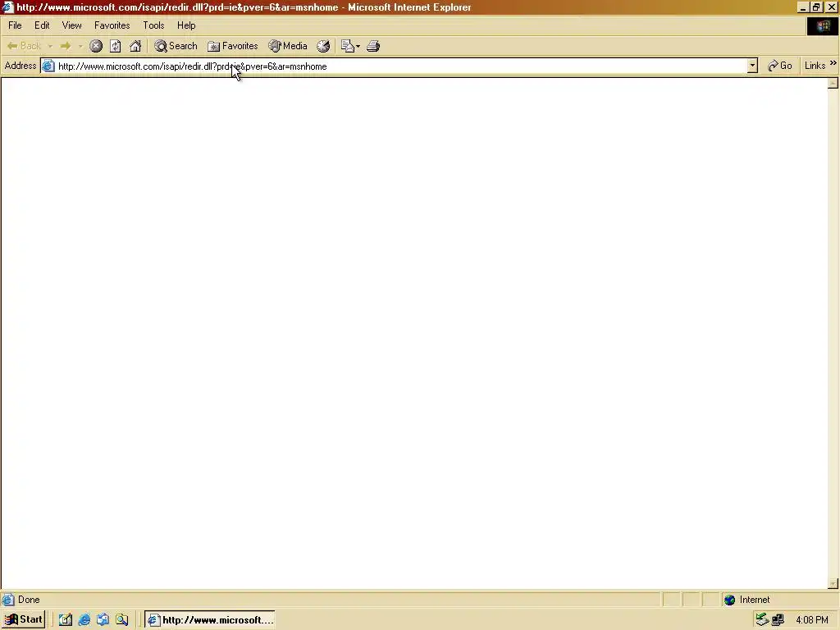The height and width of the screenshot is (630, 840).
Task: Click the page icon in the Address bar
Action: click(48, 66)
